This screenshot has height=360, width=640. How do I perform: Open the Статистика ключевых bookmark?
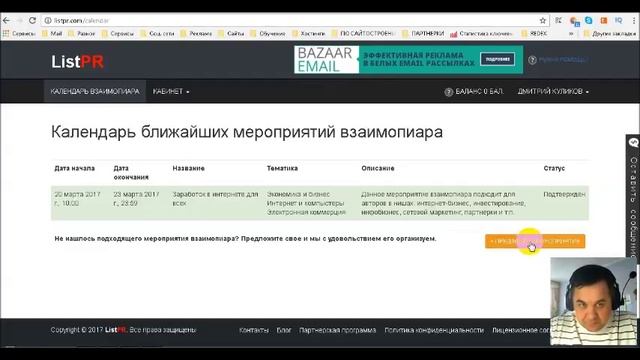[482, 34]
